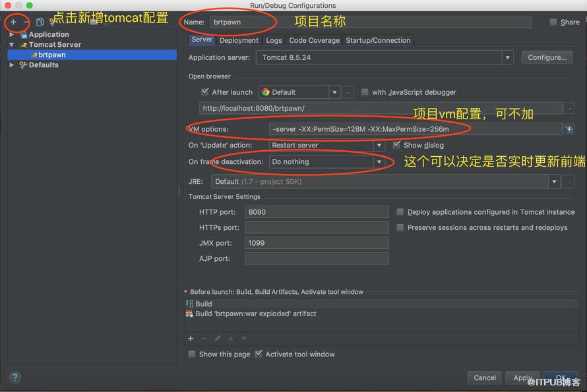Toggle the Activate tool window checkbox

coord(259,354)
